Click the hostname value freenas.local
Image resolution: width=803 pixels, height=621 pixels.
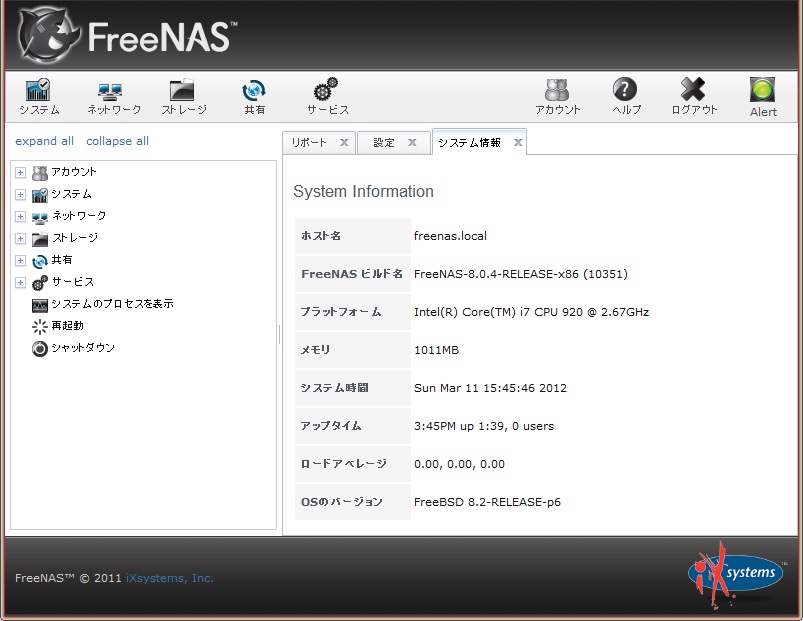451,236
